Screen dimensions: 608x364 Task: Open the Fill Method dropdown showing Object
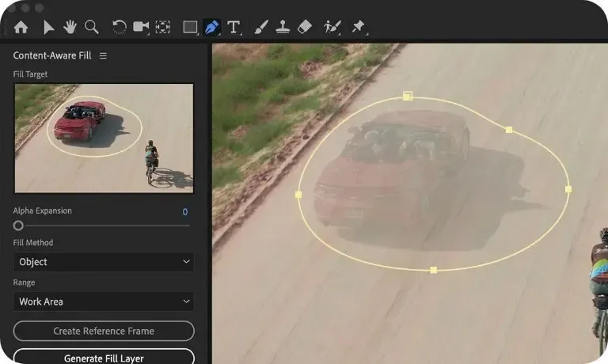104,262
